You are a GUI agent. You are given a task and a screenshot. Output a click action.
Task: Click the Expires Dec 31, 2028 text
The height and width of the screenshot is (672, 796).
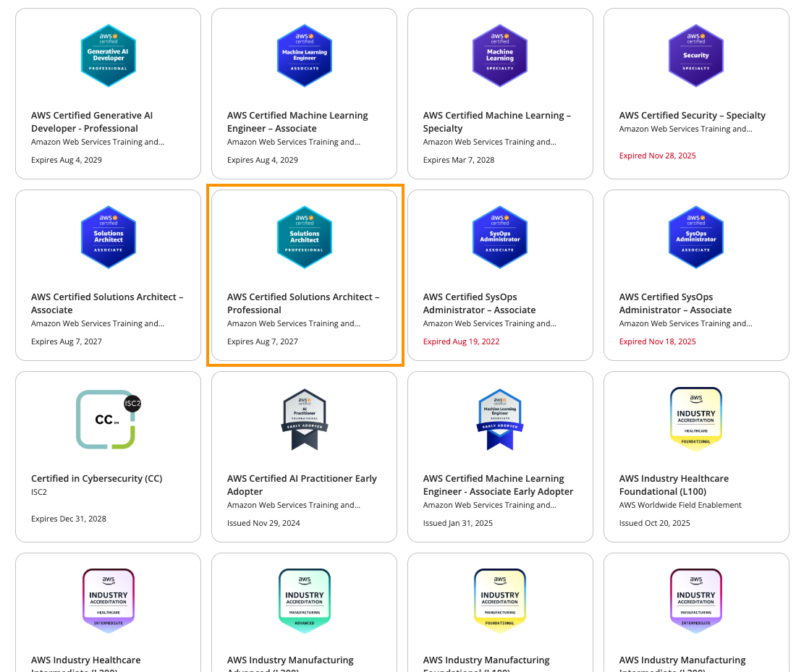pos(69,519)
